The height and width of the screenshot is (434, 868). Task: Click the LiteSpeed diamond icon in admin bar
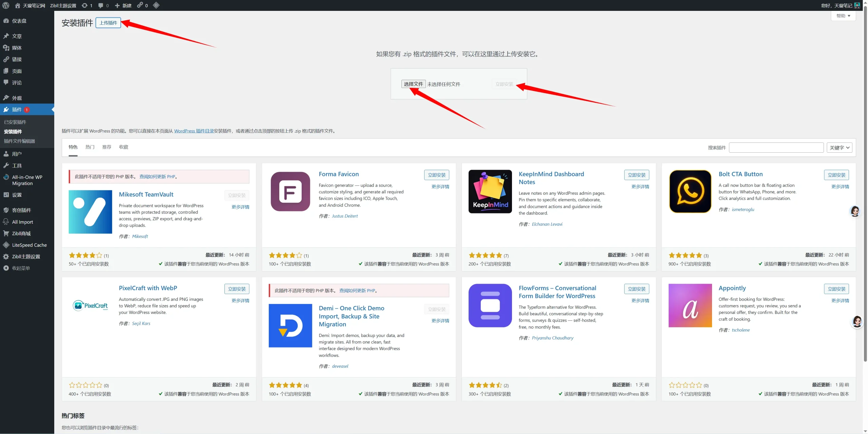point(156,5)
